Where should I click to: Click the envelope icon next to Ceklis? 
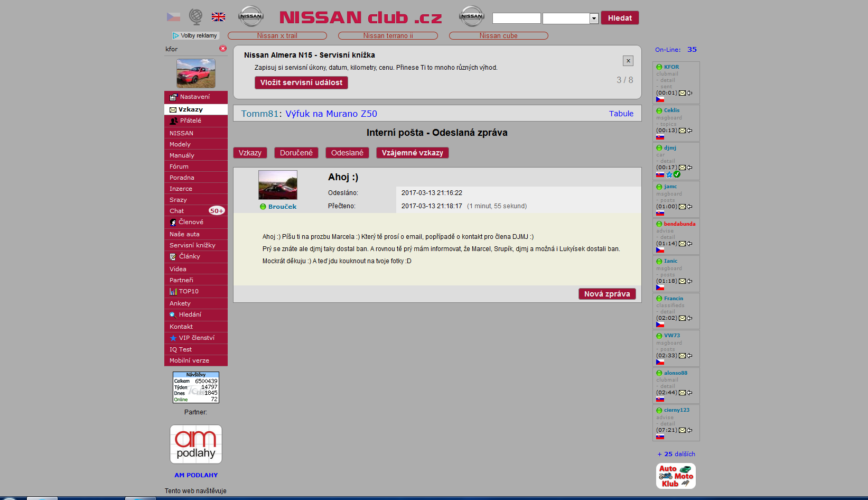click(682, 131)
